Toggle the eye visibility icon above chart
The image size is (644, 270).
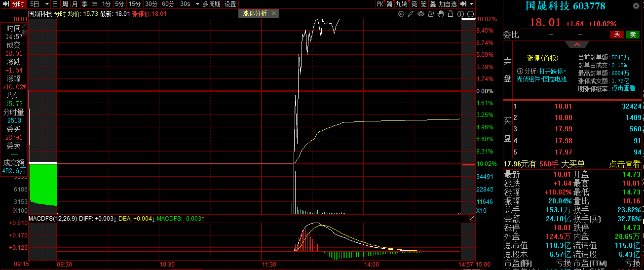(421, 14)
